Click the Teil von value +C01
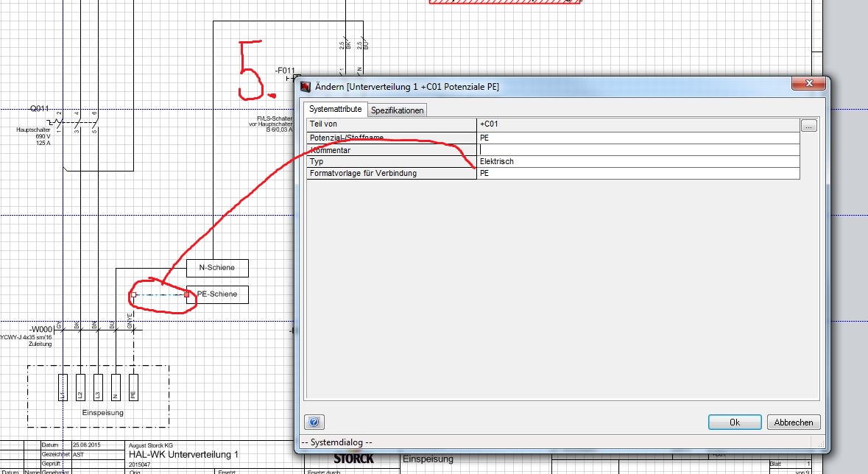The image size is (868, 474). tap(638, 124)
